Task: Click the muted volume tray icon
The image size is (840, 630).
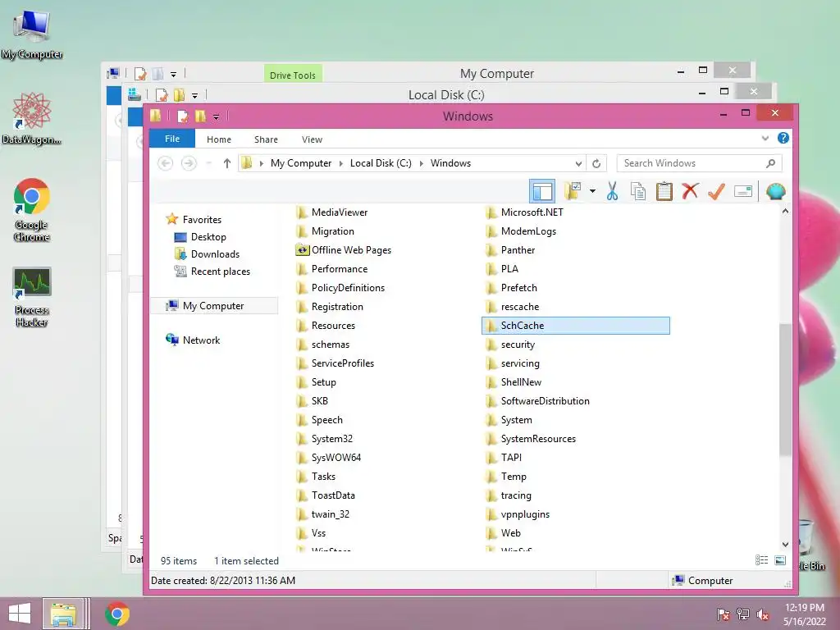Action: tap(763, 614)
